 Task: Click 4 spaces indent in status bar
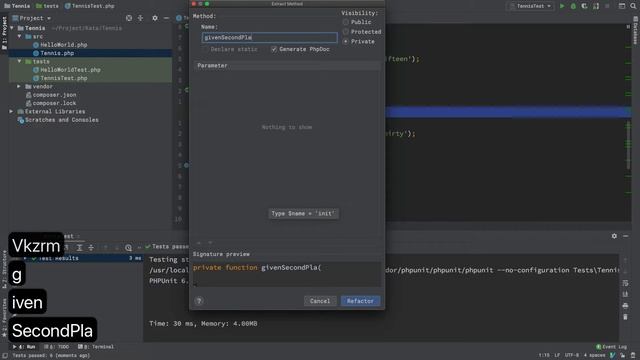click(594, 356)
